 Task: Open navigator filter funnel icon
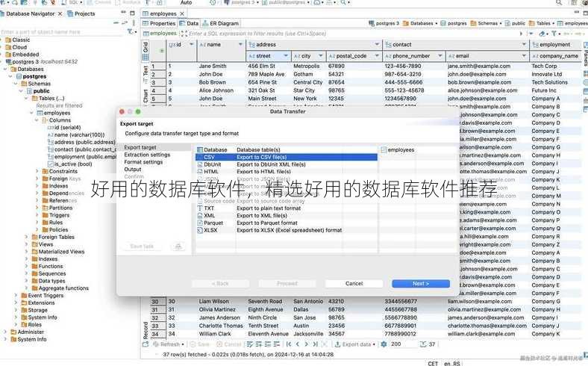(130, 32)
